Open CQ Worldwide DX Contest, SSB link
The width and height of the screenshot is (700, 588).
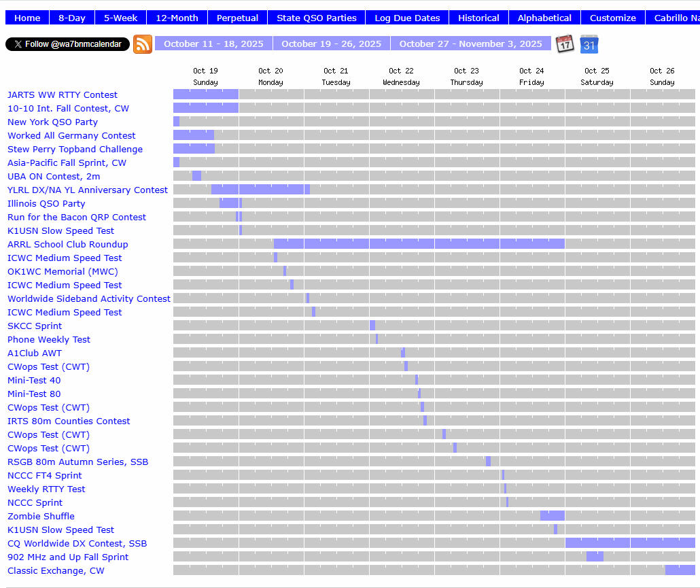pos(77,543)
